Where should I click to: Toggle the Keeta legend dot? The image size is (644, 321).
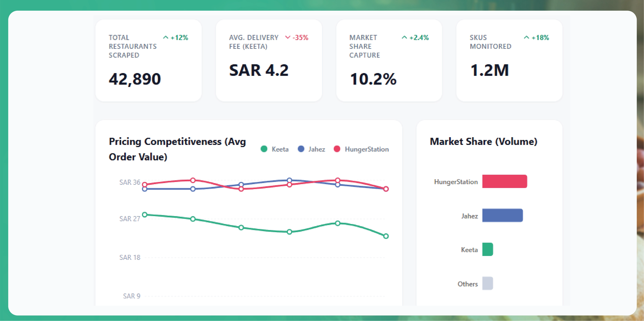coord(264,149)
